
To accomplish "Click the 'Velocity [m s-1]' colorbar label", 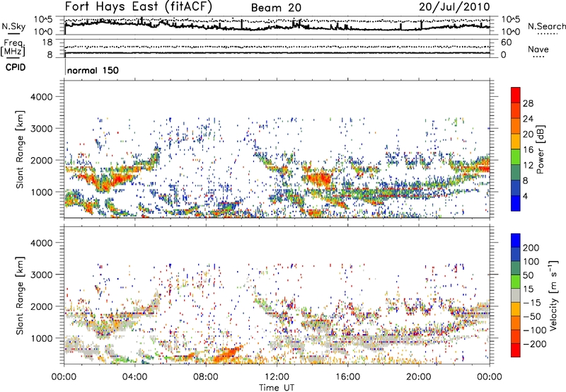I will 553,296.
